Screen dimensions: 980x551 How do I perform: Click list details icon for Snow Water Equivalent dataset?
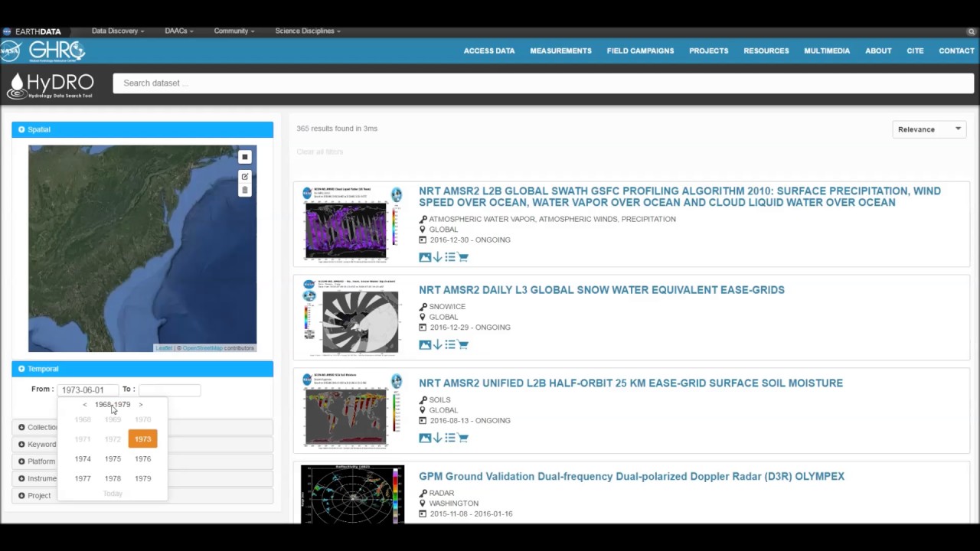pos(450,344)
